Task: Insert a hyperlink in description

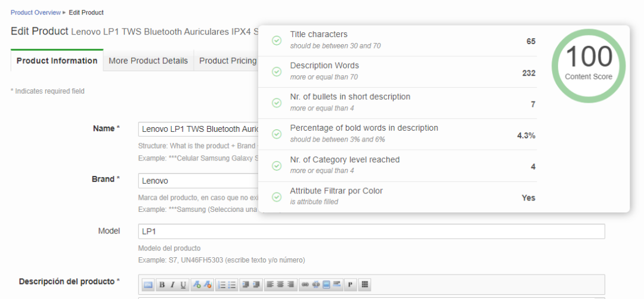Action: click(x=305, y=285)
